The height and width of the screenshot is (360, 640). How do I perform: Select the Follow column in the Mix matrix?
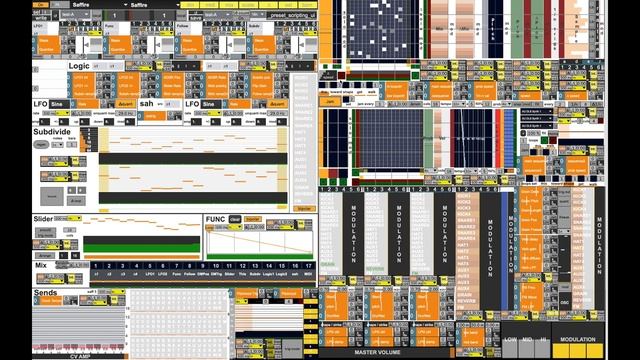click(x=189, y=270)
